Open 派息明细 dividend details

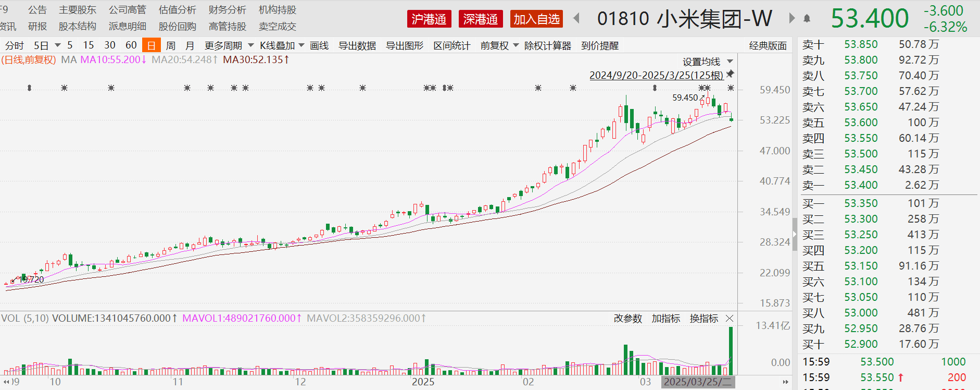128,26
